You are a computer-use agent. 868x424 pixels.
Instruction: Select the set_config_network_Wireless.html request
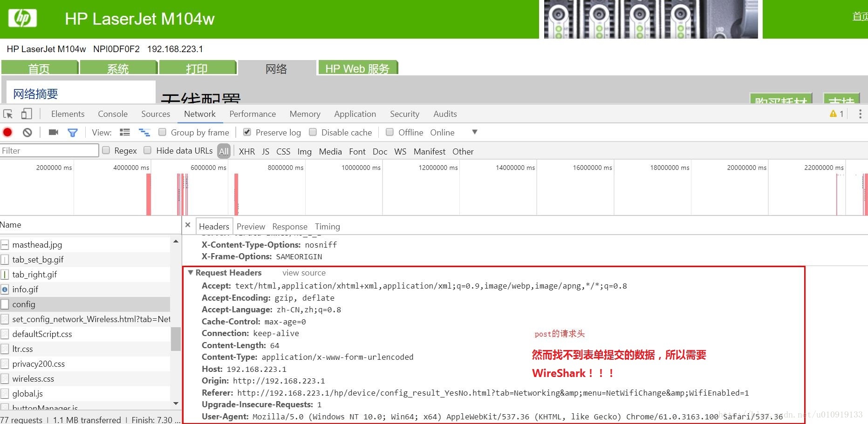(85, 319)
